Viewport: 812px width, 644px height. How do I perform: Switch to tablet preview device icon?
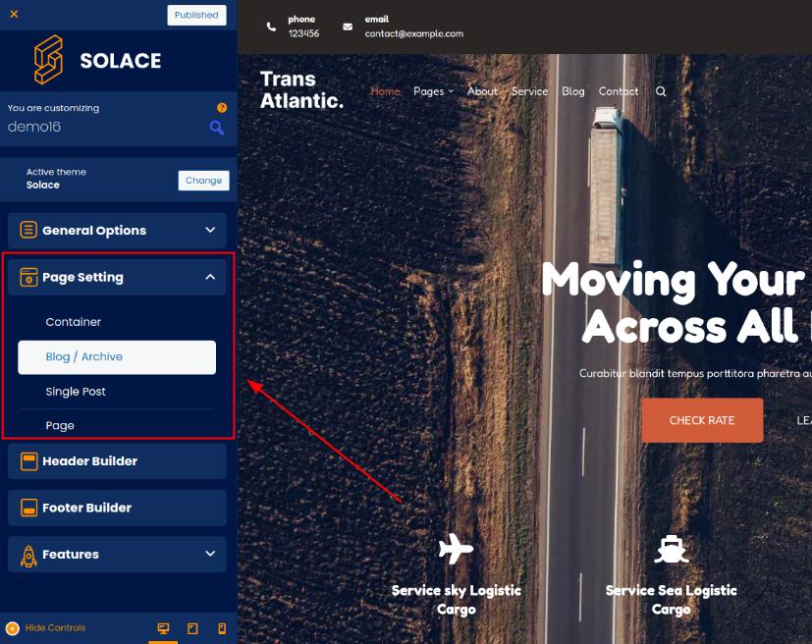[x=192, y=628]
